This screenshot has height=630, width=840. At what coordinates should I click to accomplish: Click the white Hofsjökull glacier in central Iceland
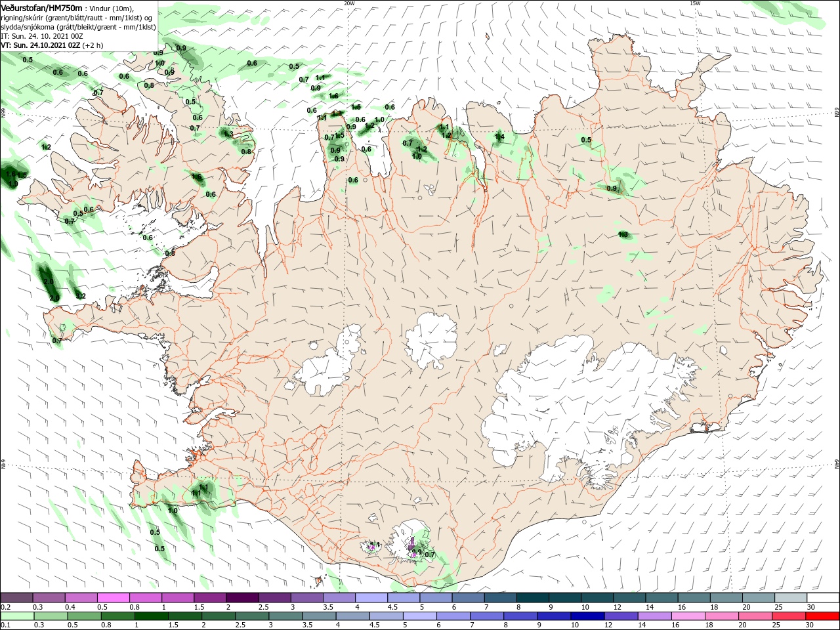[x=431, y=340]
